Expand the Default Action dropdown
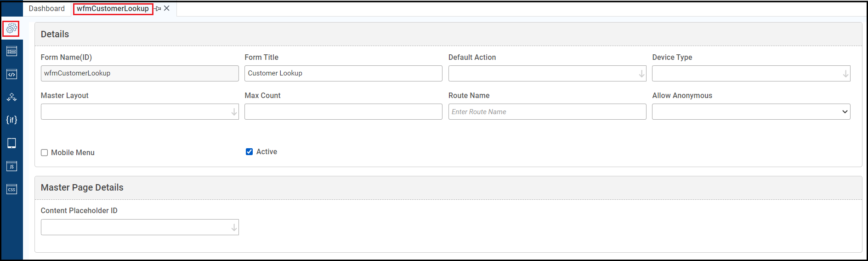This screenshot has width=868, height=261. 641,74
